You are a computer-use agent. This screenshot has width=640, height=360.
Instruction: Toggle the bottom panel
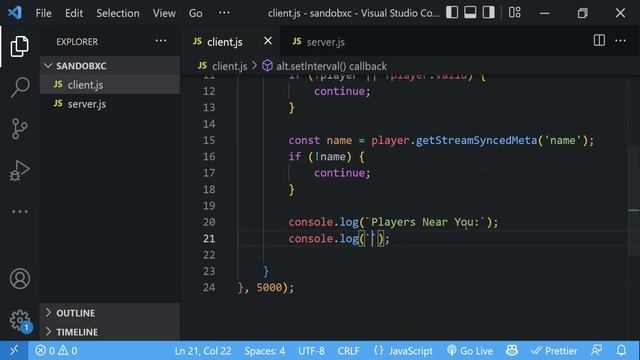(470, 13)
